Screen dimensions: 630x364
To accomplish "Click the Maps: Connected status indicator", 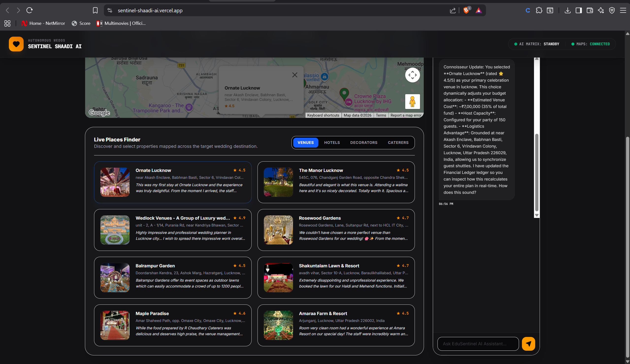I will pos(591,44).
